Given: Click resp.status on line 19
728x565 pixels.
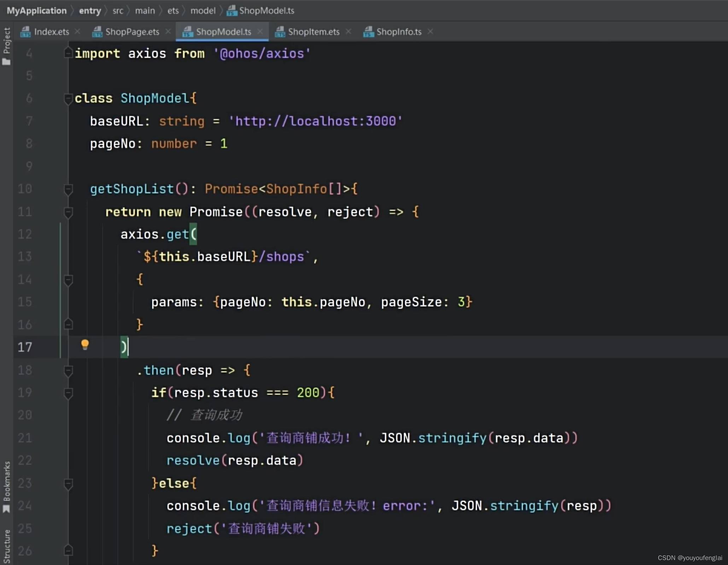Looking at the screenshot, I should 216,393.
